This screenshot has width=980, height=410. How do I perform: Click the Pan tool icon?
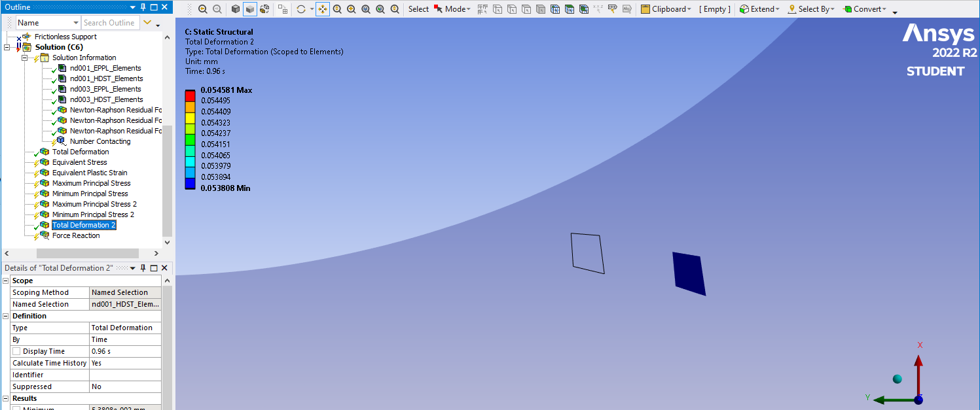(x=323, y=9)
